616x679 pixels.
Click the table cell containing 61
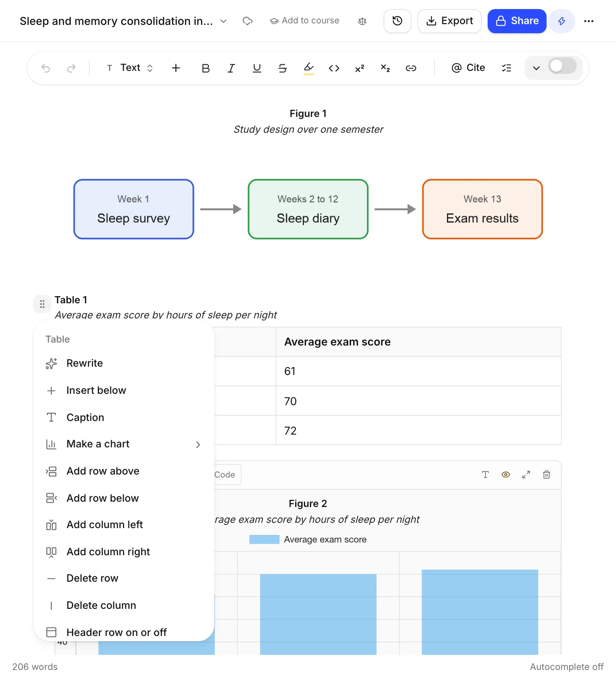419,371
